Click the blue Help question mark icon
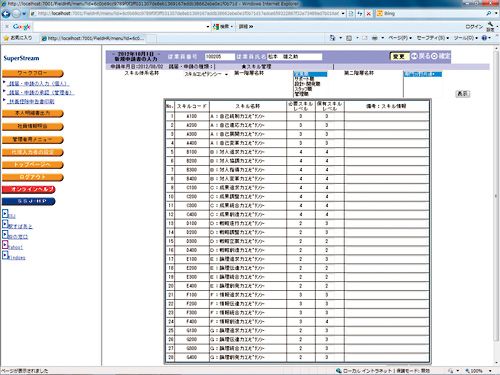 pos(484,38)
